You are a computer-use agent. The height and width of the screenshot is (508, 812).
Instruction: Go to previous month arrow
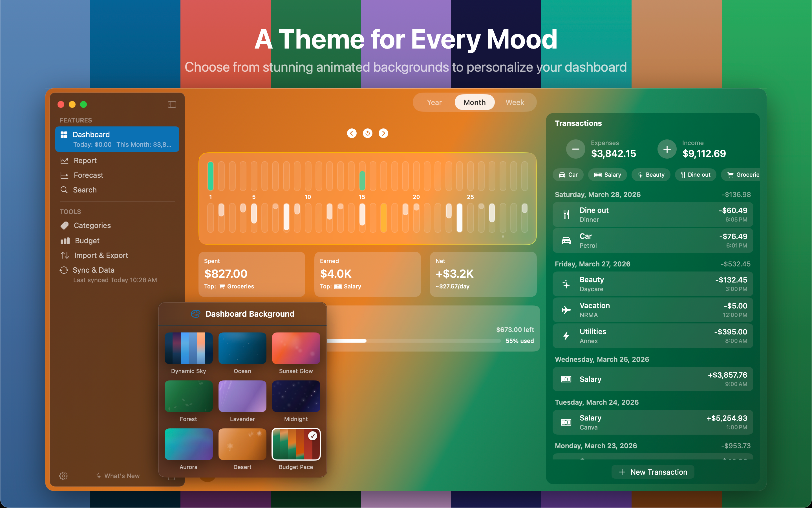352,133
